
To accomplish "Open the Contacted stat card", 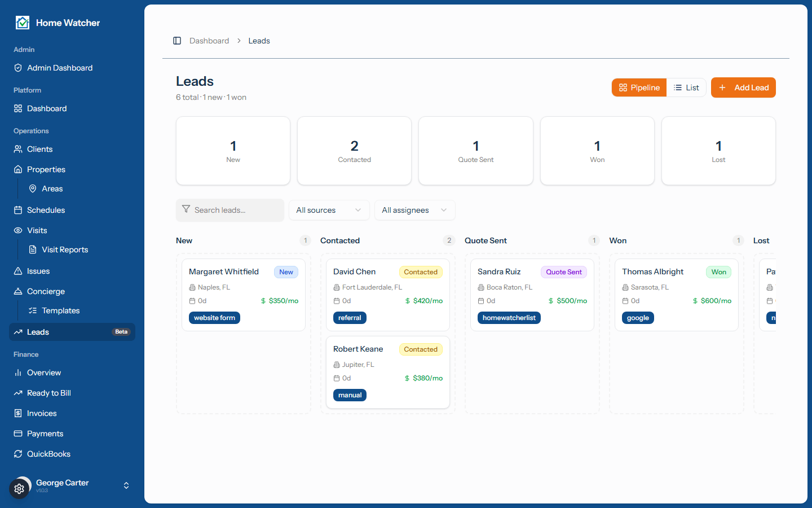I will tap(354, 151).
